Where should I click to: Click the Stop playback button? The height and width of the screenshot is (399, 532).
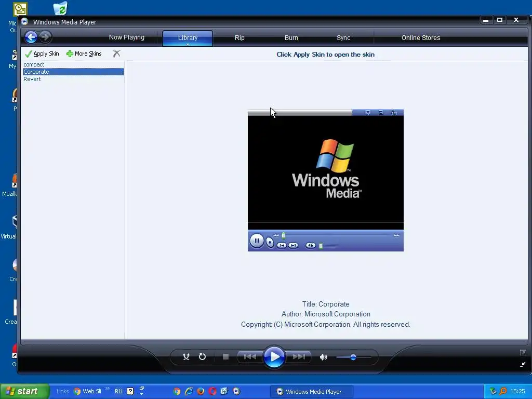pos(225,356)
